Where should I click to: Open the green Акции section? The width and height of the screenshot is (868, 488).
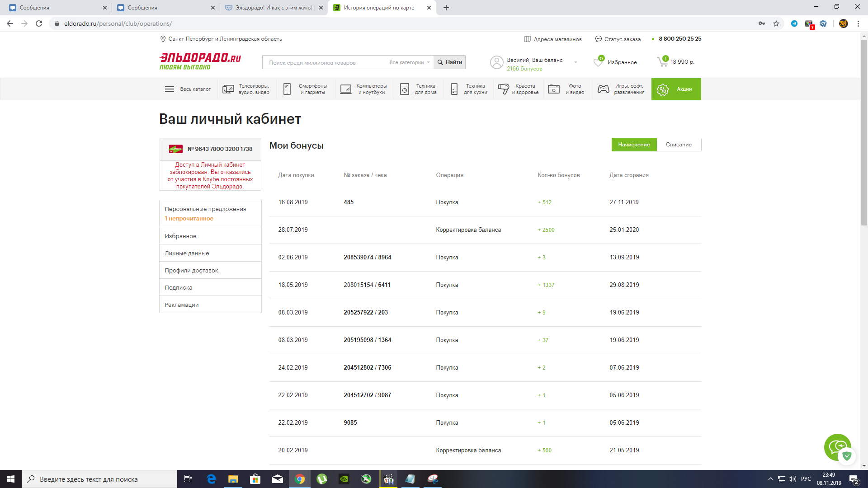coord(676,89)
